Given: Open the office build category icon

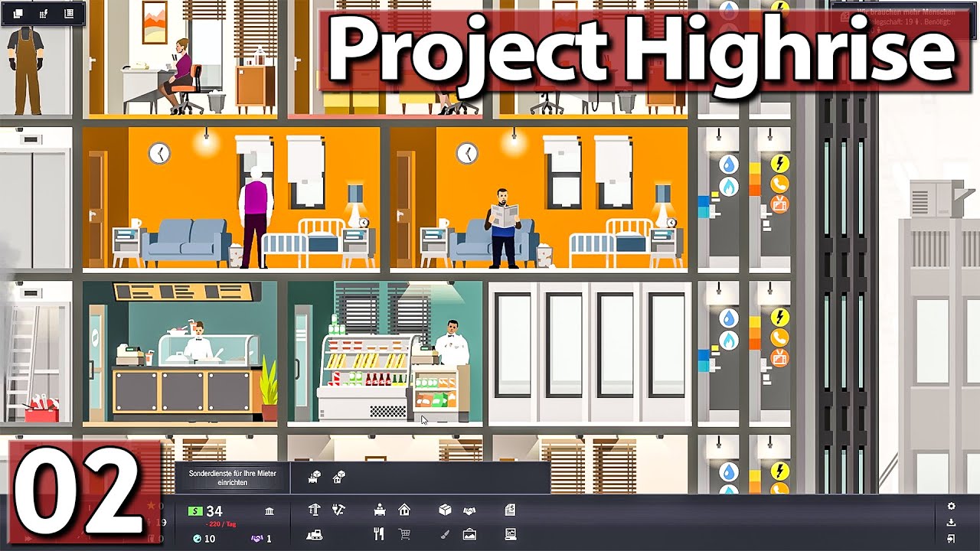Looking at the screenshot, I should (380, 510).
